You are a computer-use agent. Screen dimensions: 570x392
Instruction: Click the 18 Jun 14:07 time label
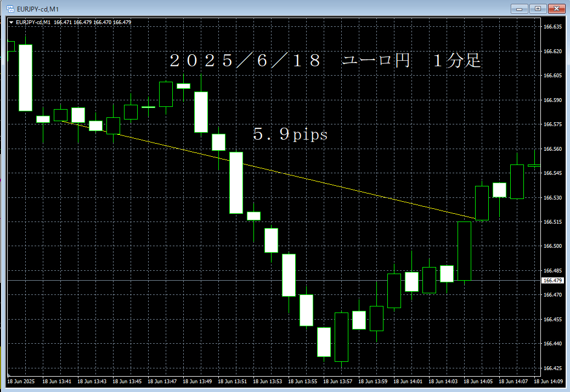point(513,382)
